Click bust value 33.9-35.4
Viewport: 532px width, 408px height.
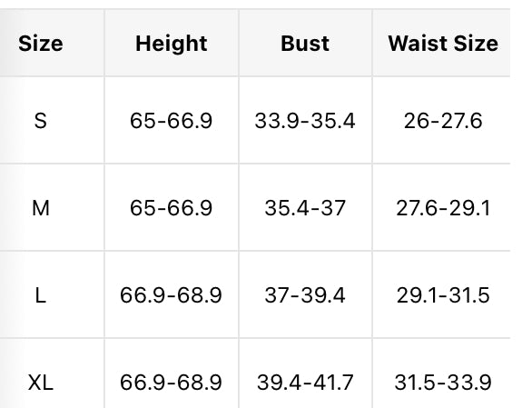tap(305, 121)
